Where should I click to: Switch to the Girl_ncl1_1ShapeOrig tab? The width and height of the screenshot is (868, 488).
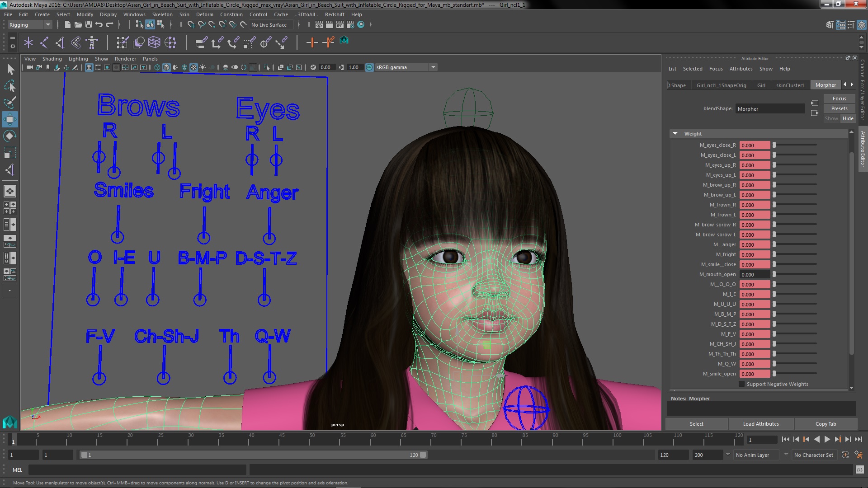click(721, 85)
